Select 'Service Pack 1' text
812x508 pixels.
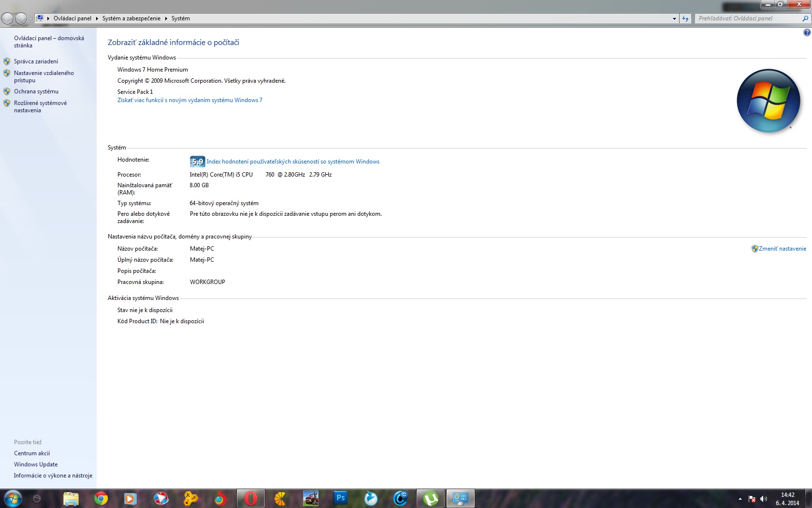click(135, 92)
